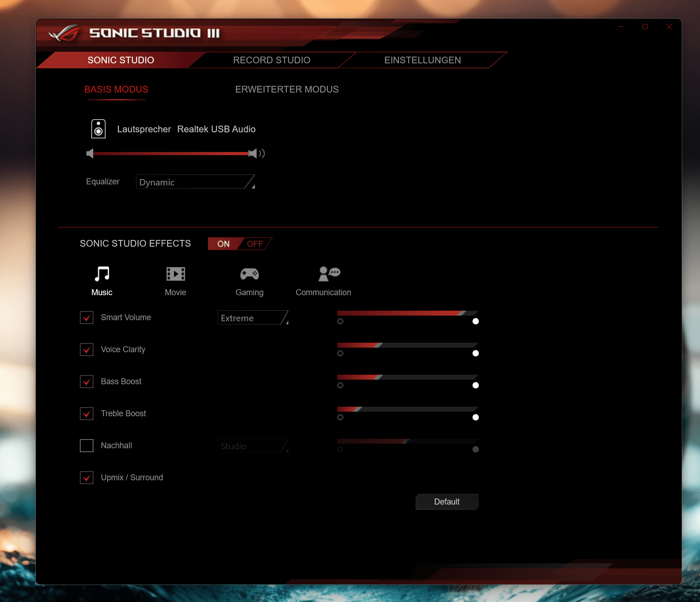Switch to ERWEITERTER MODUS

(x=287, y=89)
